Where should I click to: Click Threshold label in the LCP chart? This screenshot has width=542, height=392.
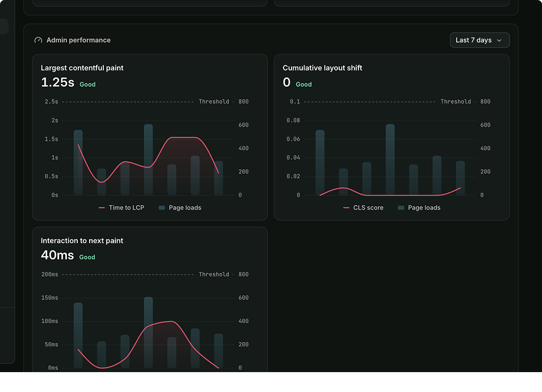(x=214, y=102)
